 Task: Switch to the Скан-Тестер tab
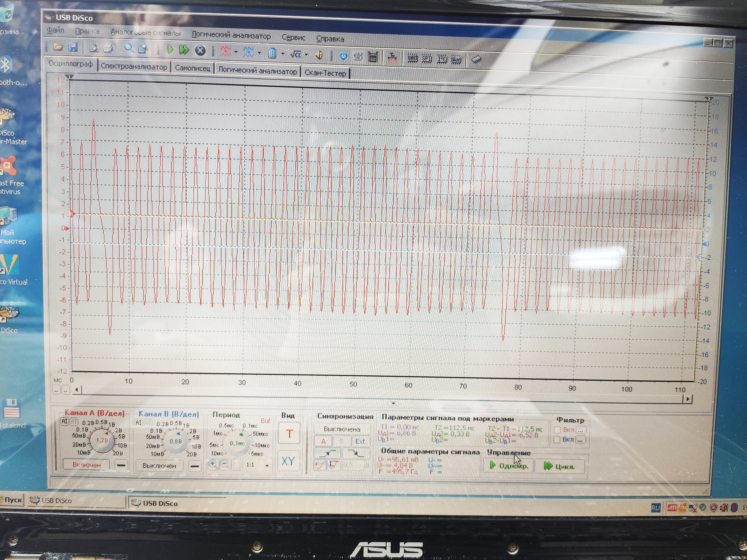pos(325,73)
